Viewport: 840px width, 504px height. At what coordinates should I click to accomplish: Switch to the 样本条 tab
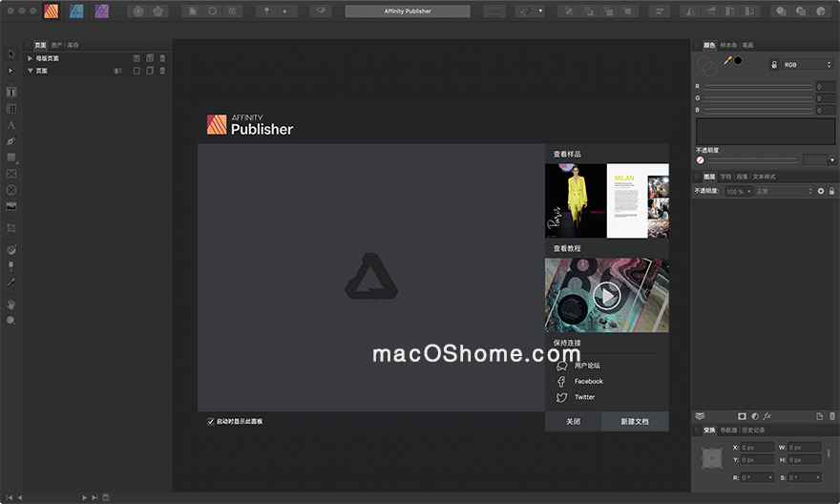coord(728,45)
